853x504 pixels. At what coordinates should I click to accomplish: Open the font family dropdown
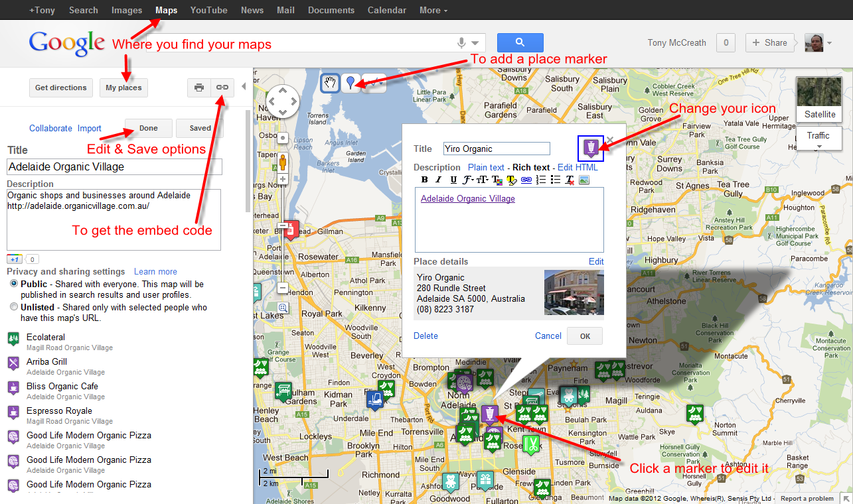(x=469, y=180)
